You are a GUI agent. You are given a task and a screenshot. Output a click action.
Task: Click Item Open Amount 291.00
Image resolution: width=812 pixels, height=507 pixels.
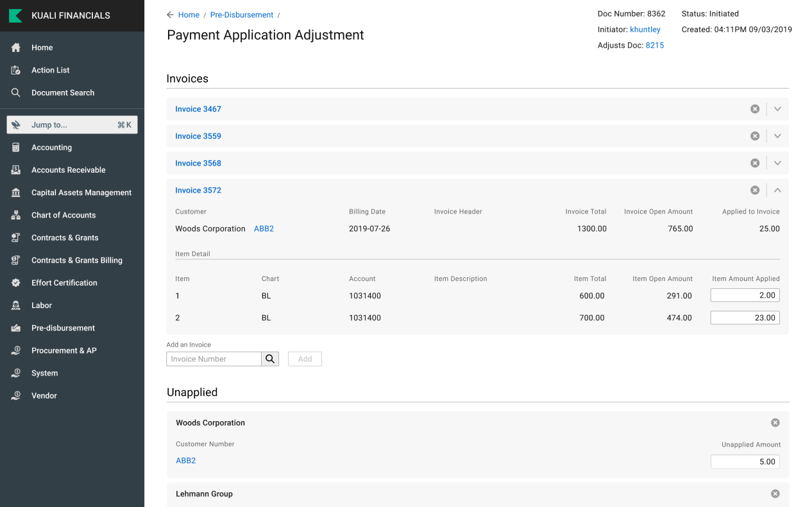679,296
